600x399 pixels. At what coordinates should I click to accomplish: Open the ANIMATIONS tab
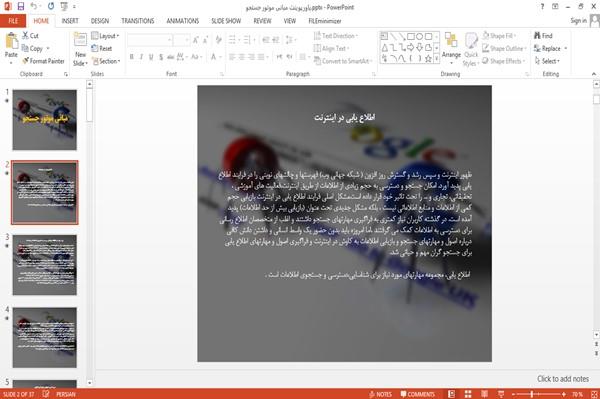click(x=183, y=21)
